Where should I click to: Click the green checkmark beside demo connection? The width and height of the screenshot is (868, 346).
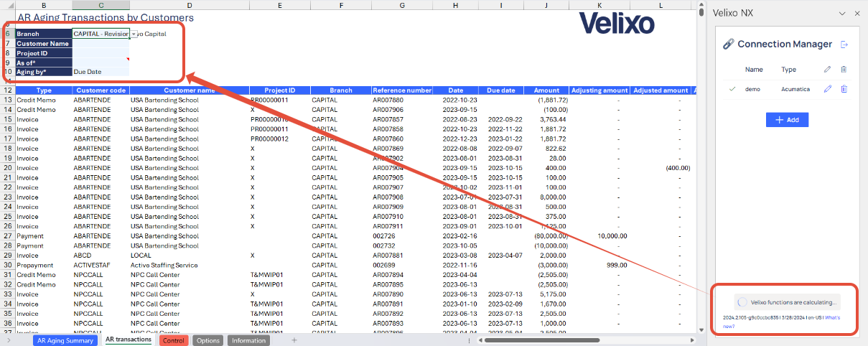(x=732, y=89)
